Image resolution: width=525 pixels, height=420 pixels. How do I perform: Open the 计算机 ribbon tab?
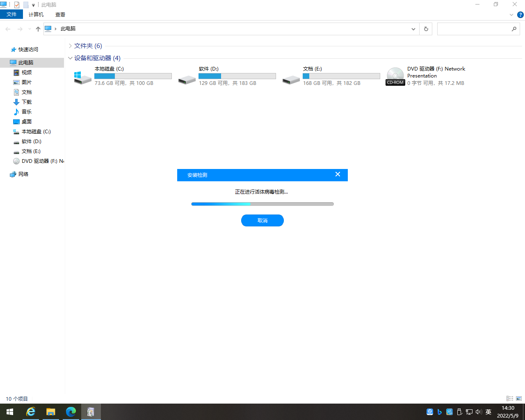tap(36, 14)
